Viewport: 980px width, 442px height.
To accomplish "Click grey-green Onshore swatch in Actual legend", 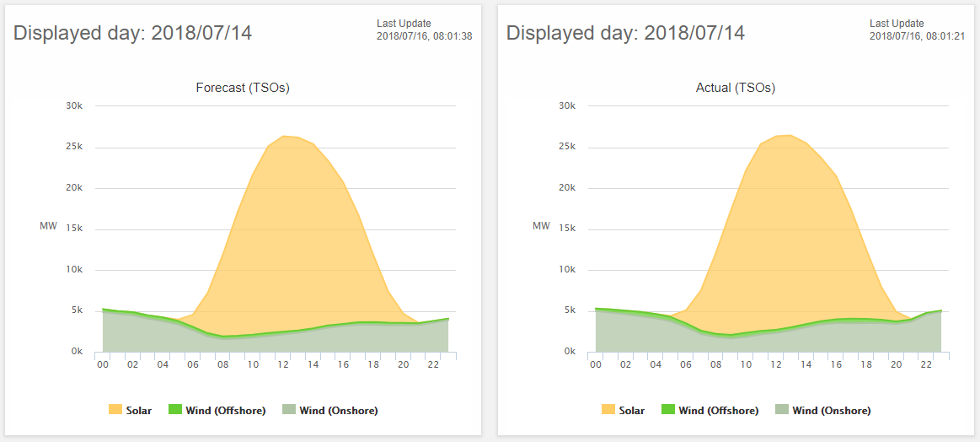I will tap(781, 410).
